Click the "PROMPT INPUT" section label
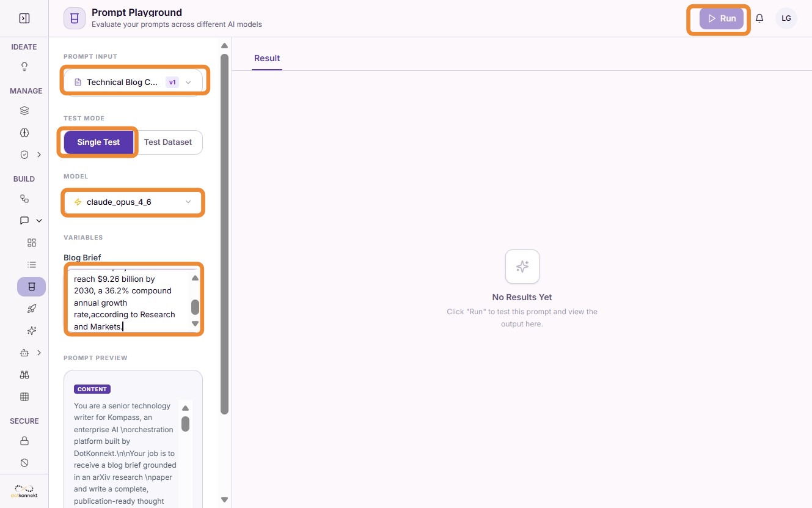812x508 pixels. [x=90, y=56]
